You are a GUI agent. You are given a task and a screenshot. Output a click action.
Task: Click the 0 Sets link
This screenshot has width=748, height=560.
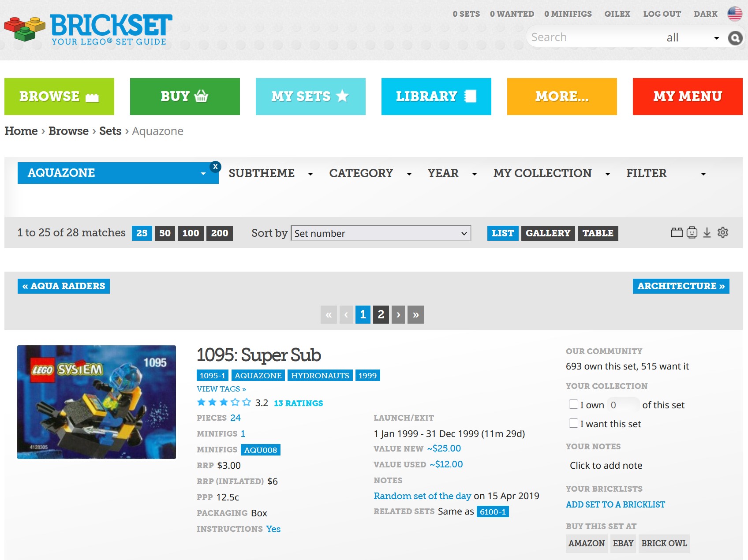[x=466, y=14]
